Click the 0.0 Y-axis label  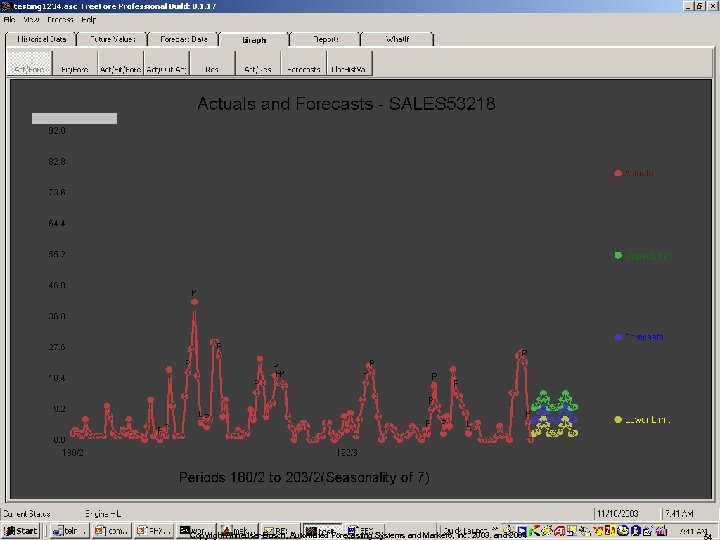[59, 440]
